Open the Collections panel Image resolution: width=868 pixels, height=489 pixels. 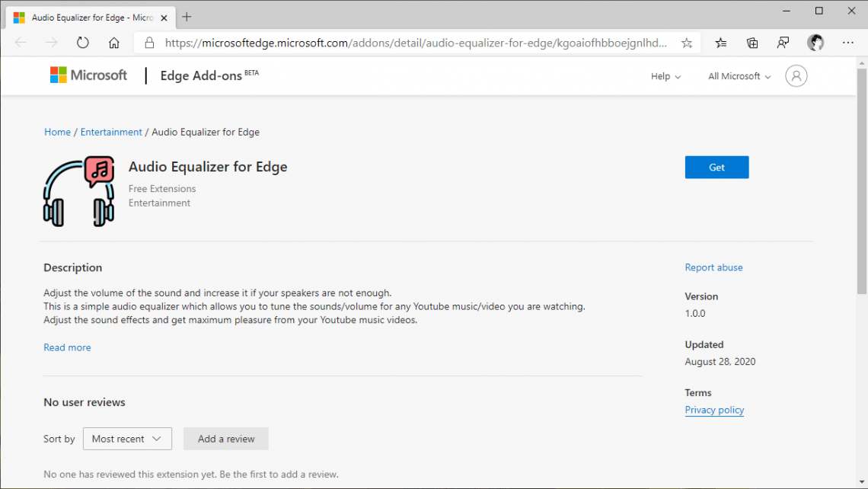752,43
